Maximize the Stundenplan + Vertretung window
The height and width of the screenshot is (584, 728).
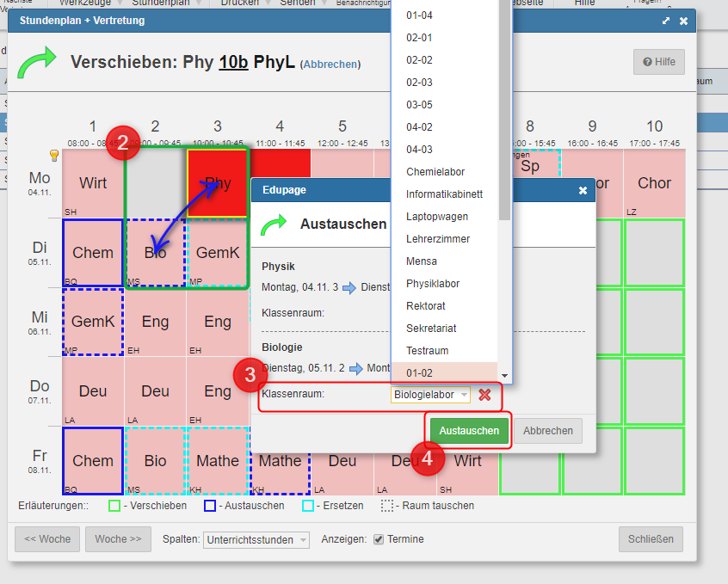pyautogui.click(x=666, y=21)
